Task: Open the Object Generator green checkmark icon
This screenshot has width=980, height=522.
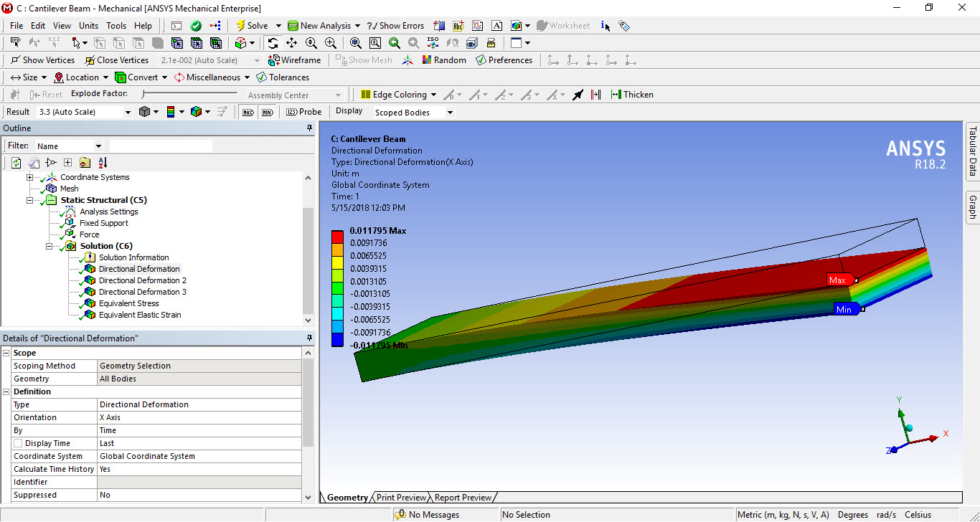Action: pyautogui.click(x=196, y=25)
